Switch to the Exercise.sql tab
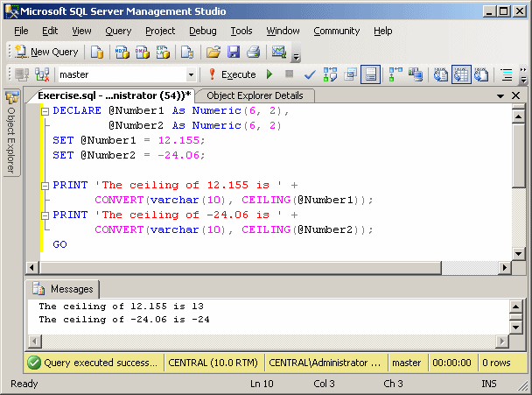The width and height of the screenshot is (532, 395). [114, 95]
